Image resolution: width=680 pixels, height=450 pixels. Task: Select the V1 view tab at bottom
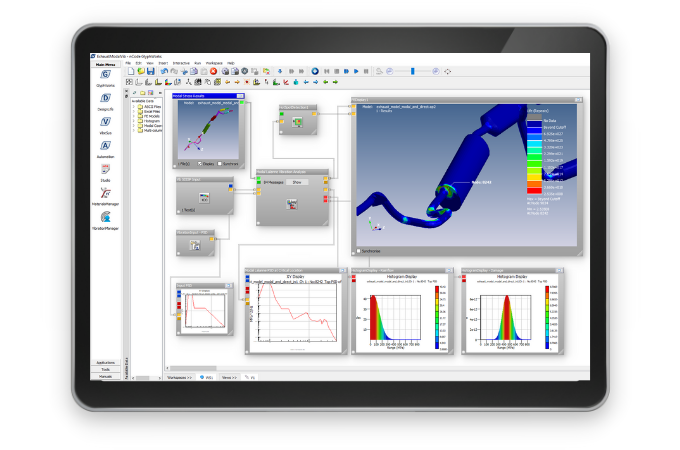point(250,378)
